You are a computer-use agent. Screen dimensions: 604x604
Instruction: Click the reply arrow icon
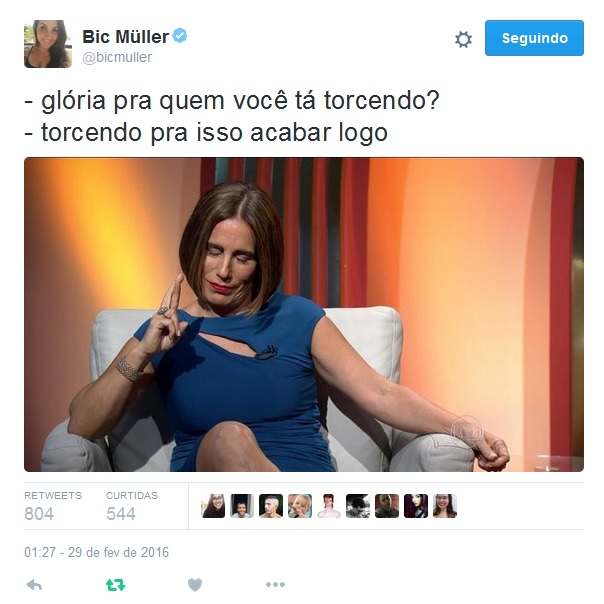(x=34, y=586)
